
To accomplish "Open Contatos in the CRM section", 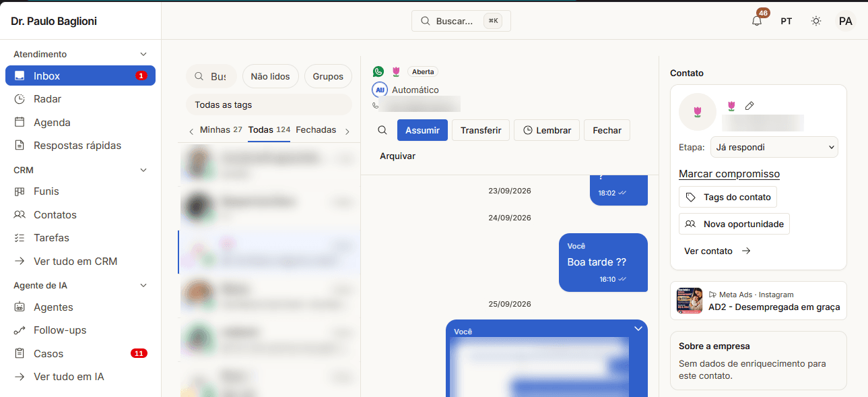I will (x=80, y=215).
